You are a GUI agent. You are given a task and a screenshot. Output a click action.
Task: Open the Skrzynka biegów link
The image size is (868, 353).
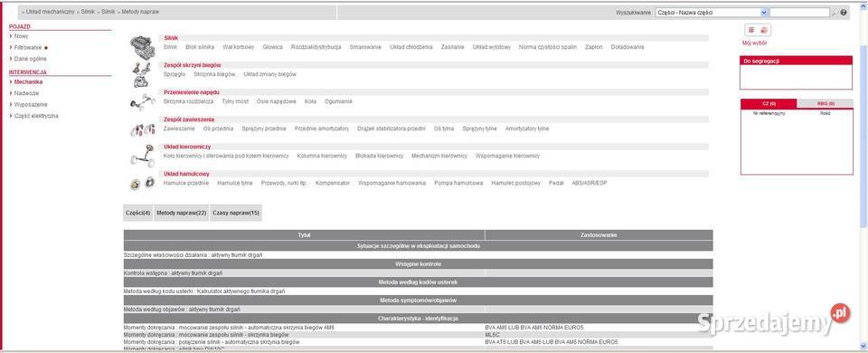[214, 74]
